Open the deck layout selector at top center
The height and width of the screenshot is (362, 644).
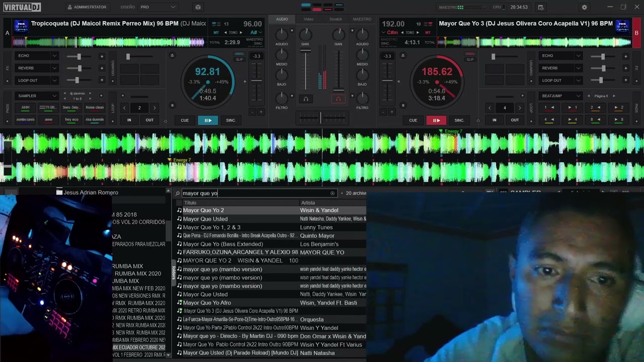pos(322,7)
